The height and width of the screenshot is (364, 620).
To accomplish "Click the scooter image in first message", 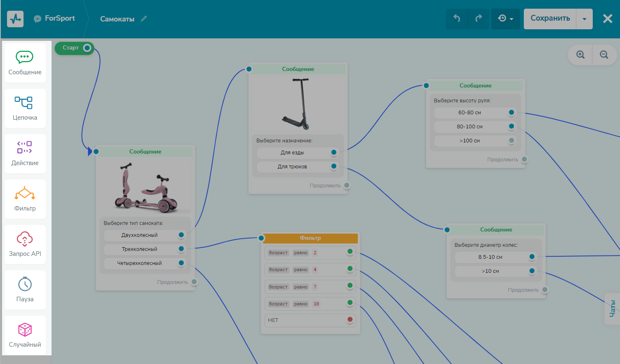I will click(145, 186).
